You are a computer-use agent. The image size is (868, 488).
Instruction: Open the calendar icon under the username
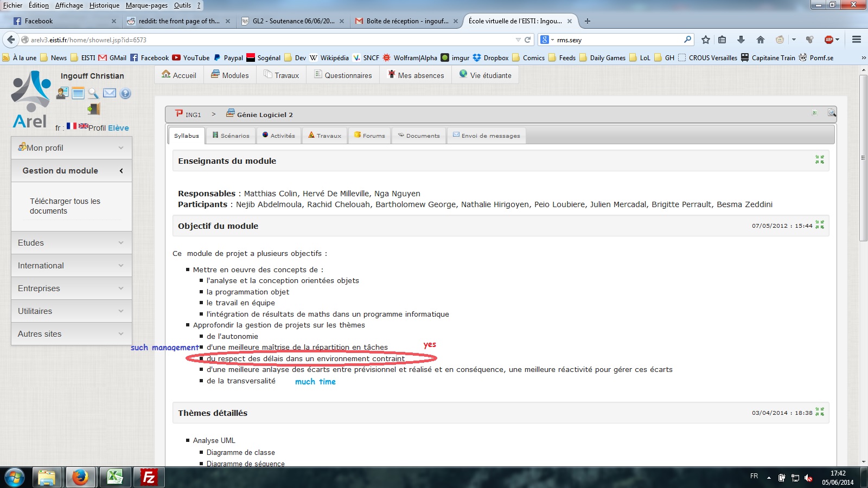pos(78,93)
